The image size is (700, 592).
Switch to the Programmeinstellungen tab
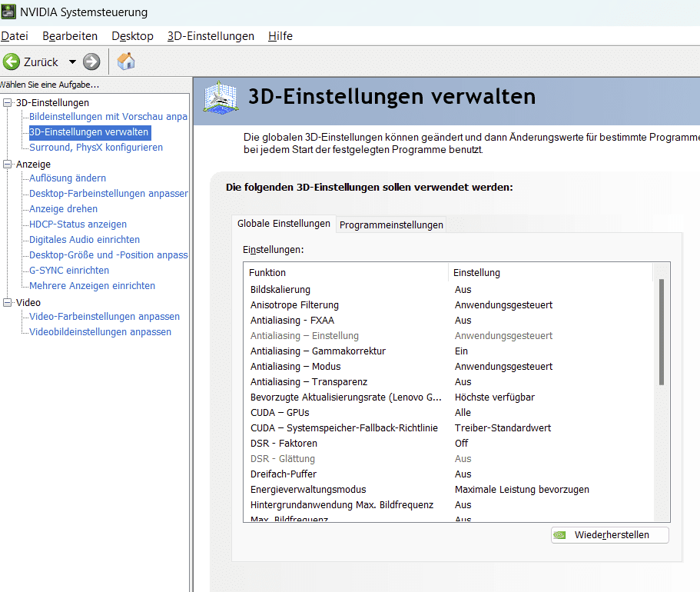[391, 224]
